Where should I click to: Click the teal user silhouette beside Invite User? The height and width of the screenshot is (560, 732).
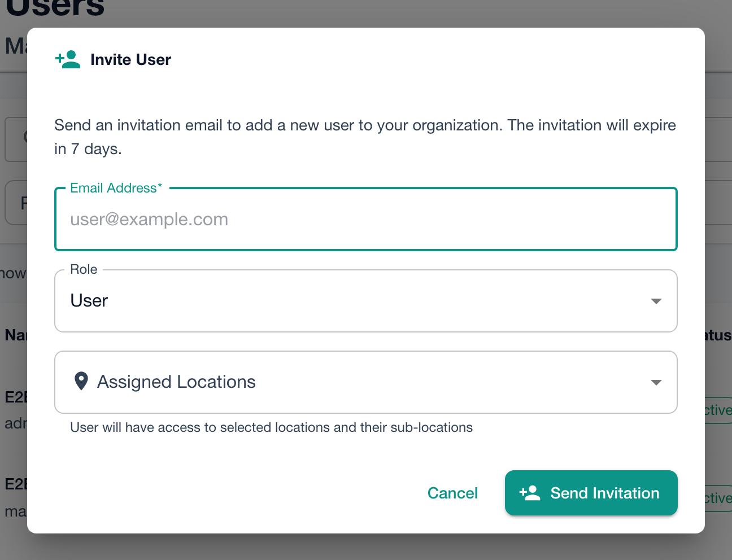pyautogui.click(x=70, y=60)
